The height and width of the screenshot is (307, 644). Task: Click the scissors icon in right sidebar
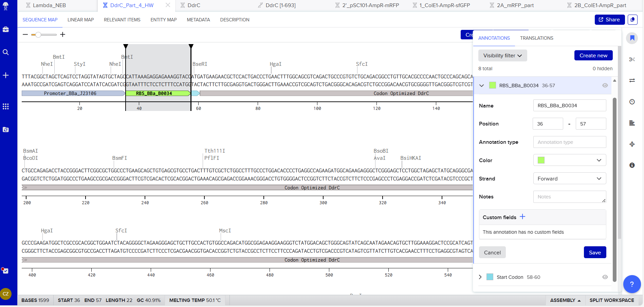(632, 59)
